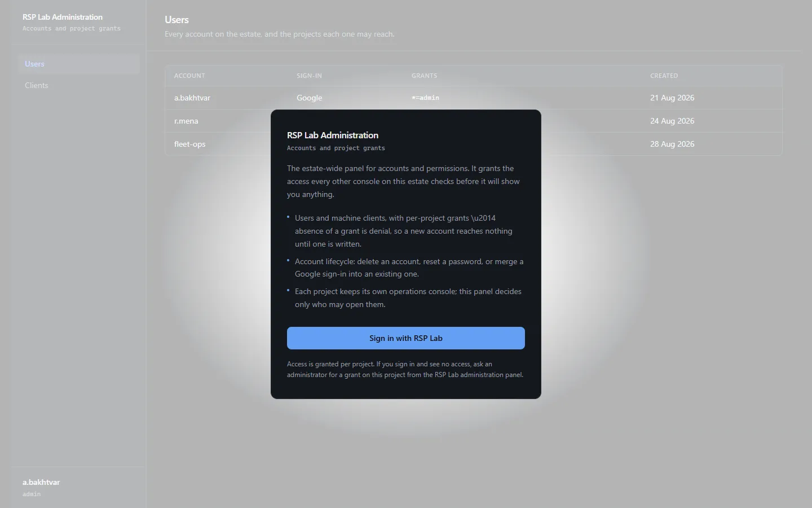Click the RSP Lab Administration dialog title
This screenshot has width=812, height=508.
[333, 135]
